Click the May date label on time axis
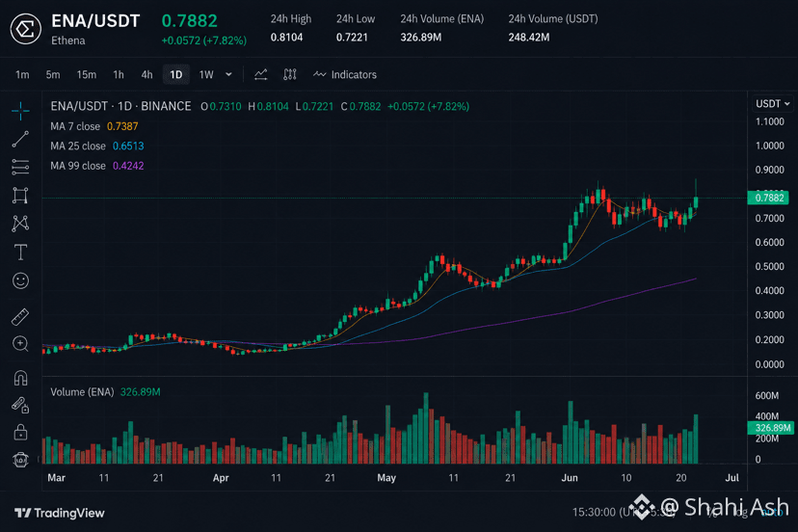The height and width of the screenshot is (532, 798). 386,477
